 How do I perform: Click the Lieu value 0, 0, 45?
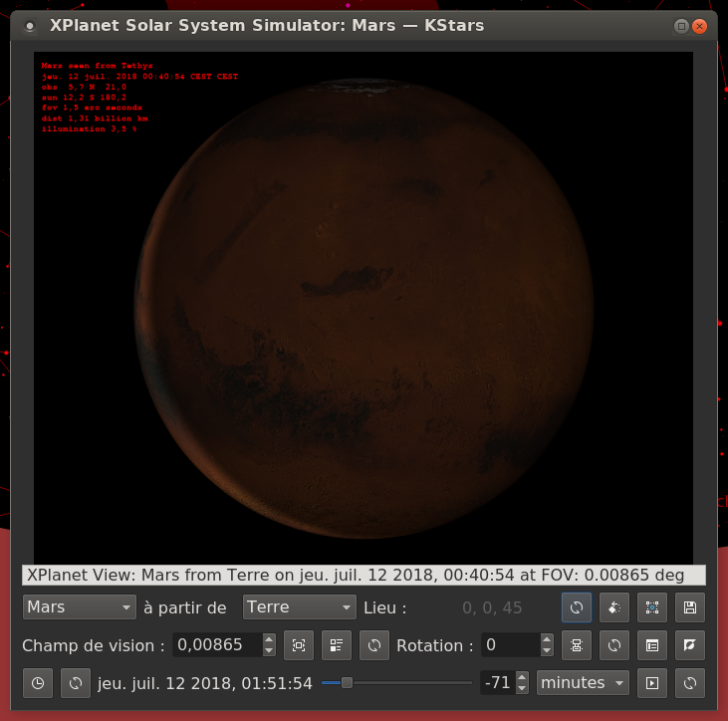point(492,607)
